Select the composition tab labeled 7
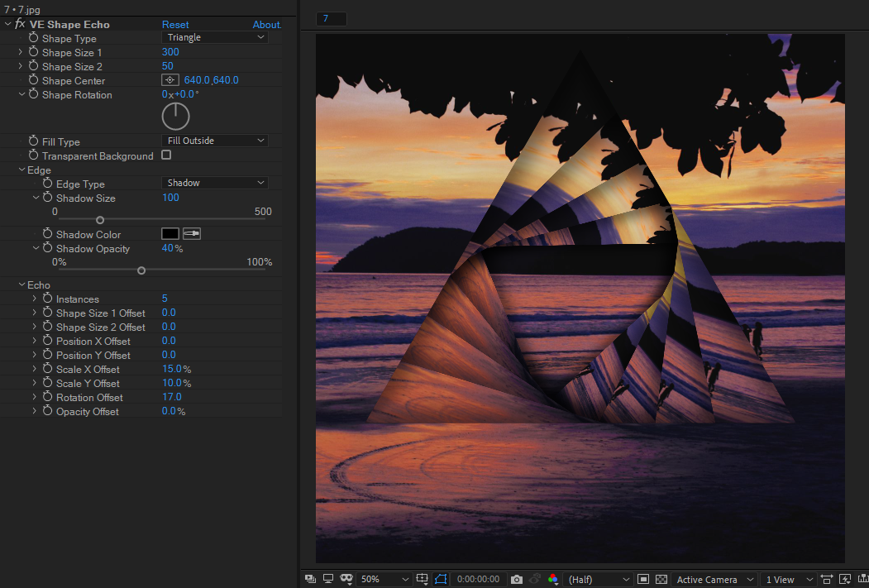869x588 pixels. pos(331,18)
